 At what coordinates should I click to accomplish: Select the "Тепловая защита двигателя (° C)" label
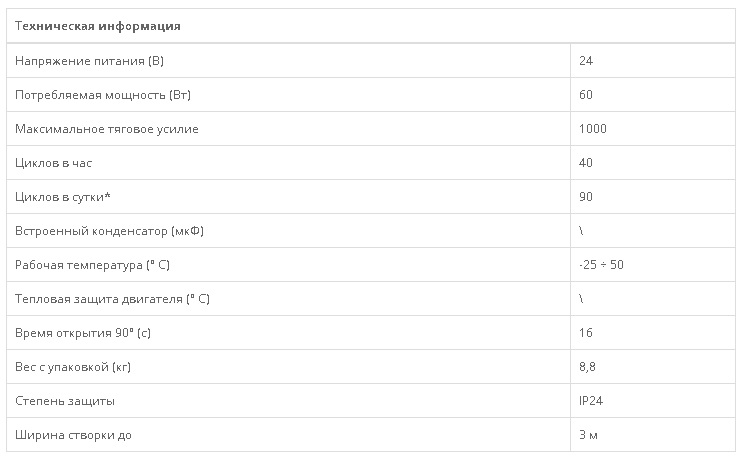pos(112,299)
